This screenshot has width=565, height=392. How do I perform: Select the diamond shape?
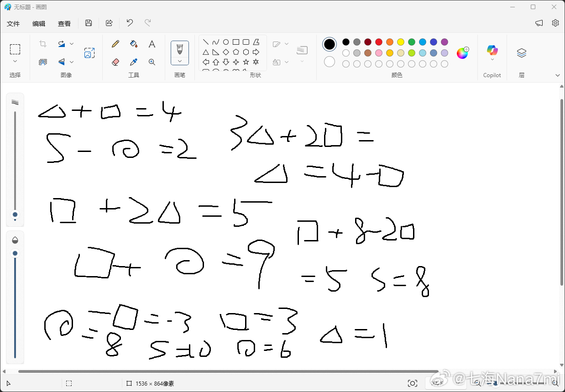[226, 52]
